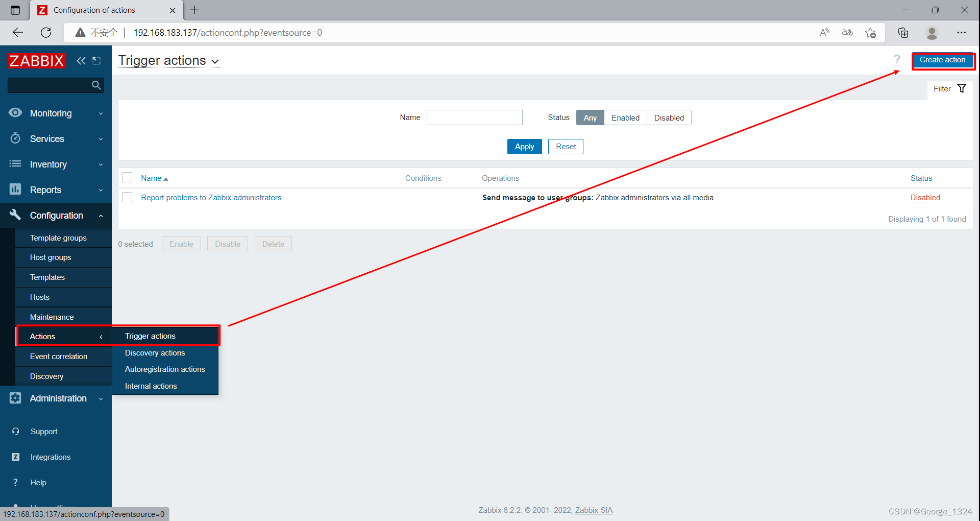Open Report problems to Zabbix administrators link
Viewport: 980px width, 521px height.
[x=211, y=198]
